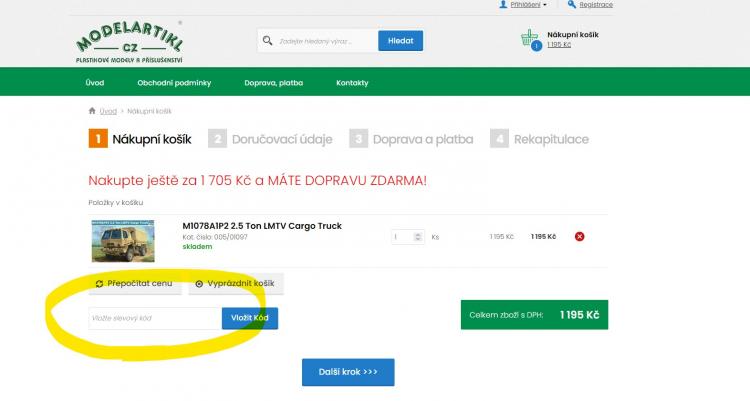
Task: Open Doprava, platba menu item
Action: click(274, 83)
